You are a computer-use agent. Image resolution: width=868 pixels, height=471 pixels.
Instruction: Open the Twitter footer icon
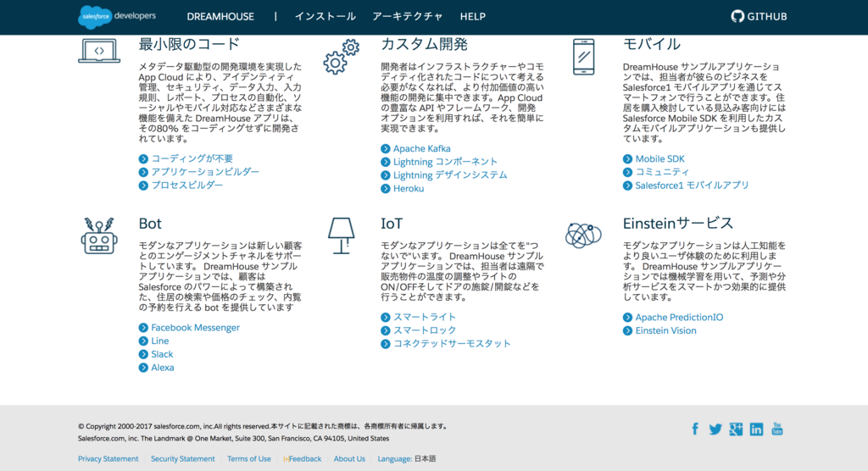[715, 429]
